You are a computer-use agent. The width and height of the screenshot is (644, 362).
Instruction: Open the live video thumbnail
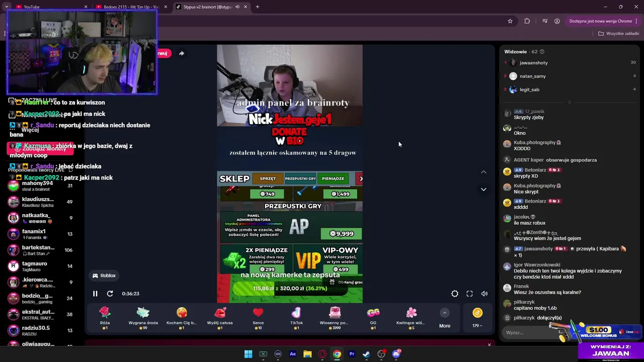tap(290, 174)
